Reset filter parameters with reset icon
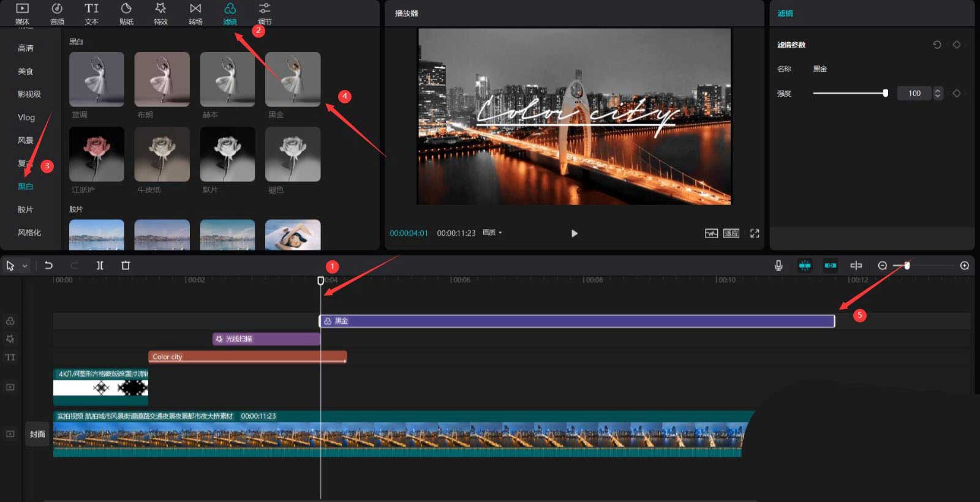 937,45
